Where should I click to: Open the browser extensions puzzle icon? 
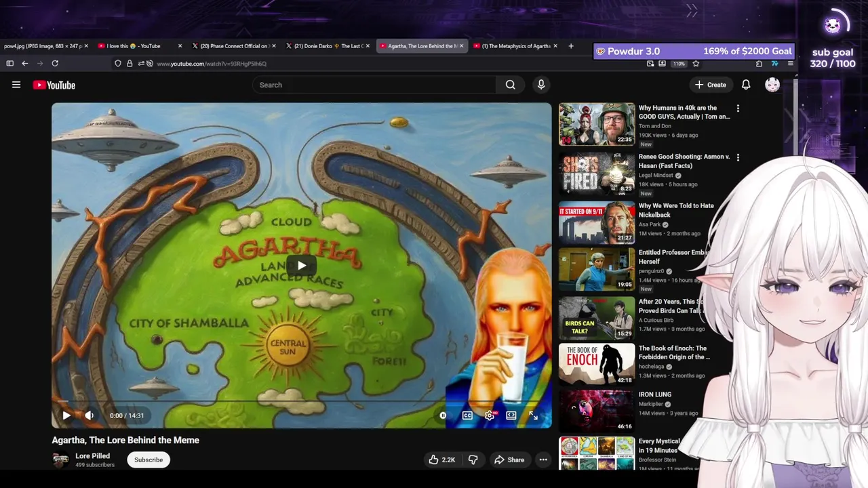[x=759, y=64]
